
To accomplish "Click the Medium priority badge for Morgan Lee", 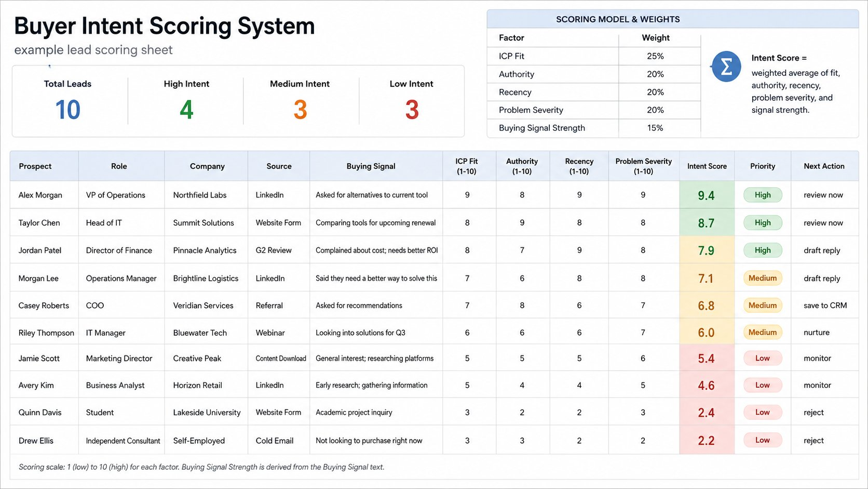I will (763, 278).
